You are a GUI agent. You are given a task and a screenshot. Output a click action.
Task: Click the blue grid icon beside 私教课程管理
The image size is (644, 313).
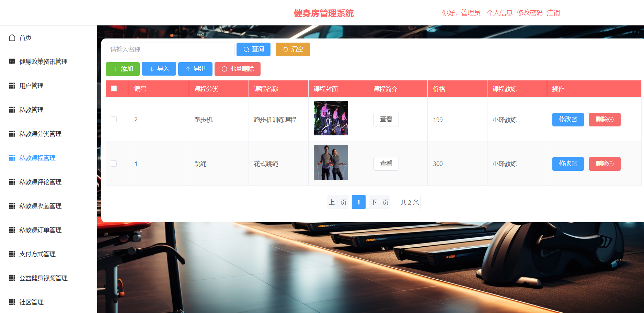(12, 158)
